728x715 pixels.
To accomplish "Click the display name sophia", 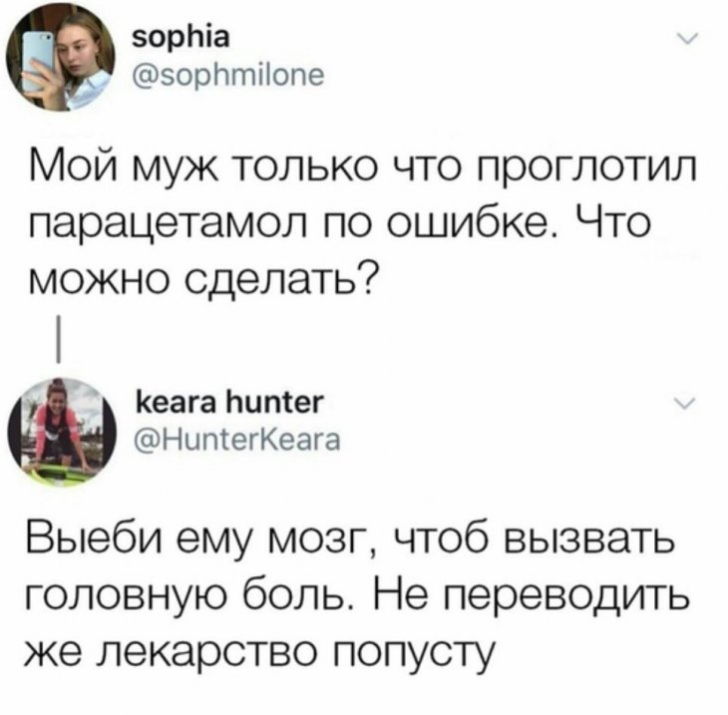I will [182, 38].
